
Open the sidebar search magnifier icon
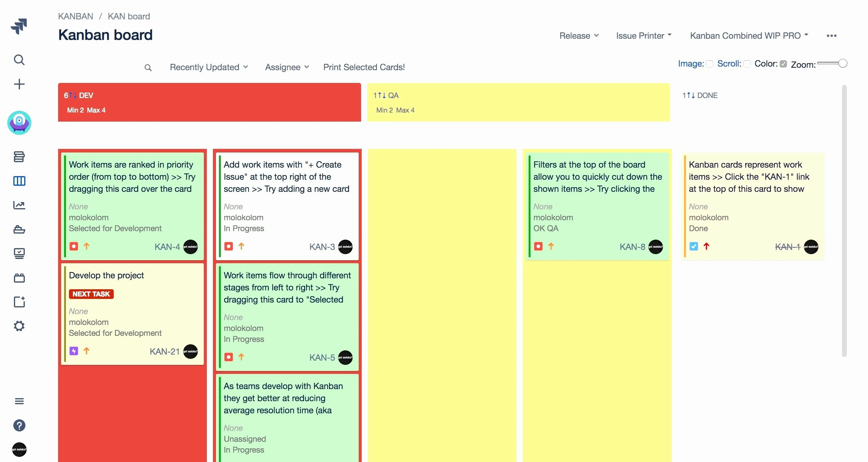point(19,60)
